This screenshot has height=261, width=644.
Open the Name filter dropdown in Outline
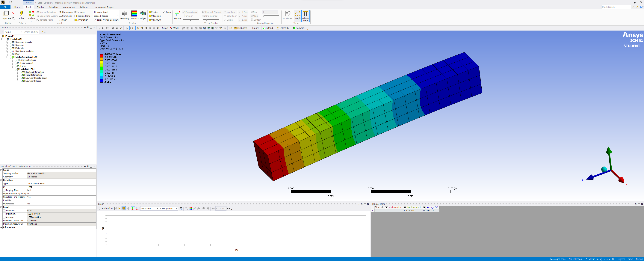coord(13,32)
